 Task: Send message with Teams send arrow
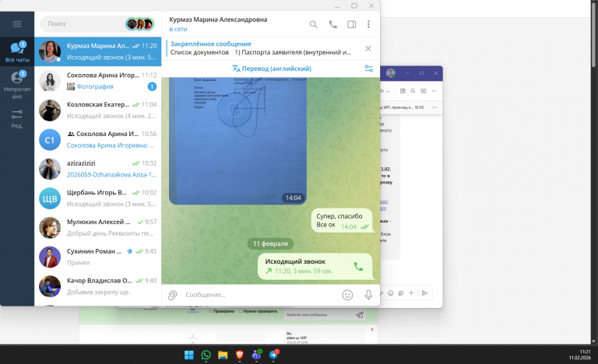424,293
